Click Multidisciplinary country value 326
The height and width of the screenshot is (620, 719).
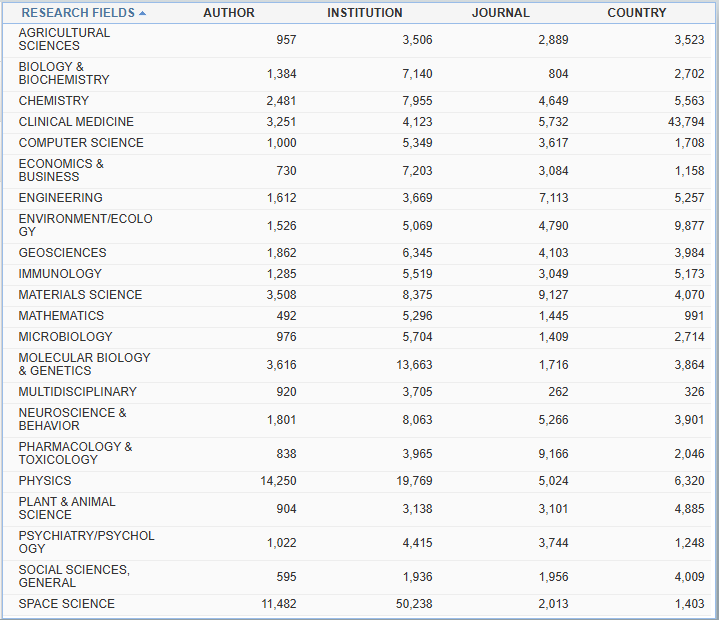[x=694, y=392]
